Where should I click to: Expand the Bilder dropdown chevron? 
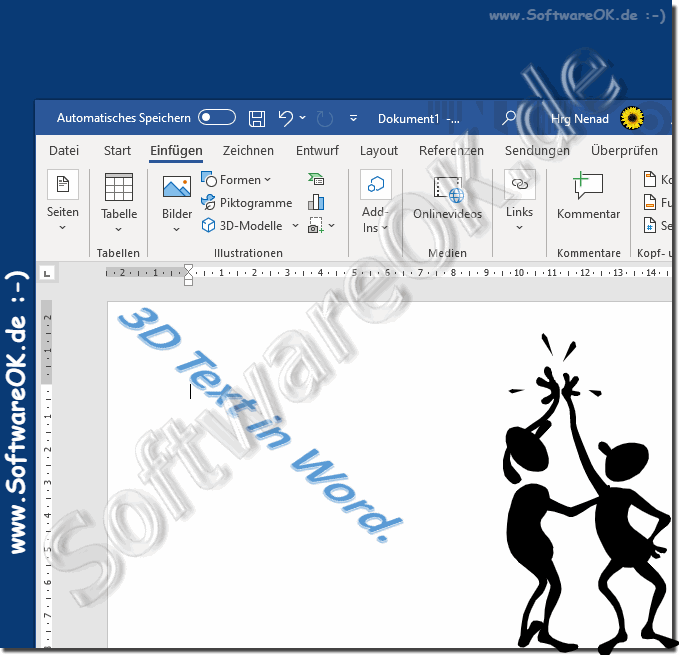(x=177, y=229)
